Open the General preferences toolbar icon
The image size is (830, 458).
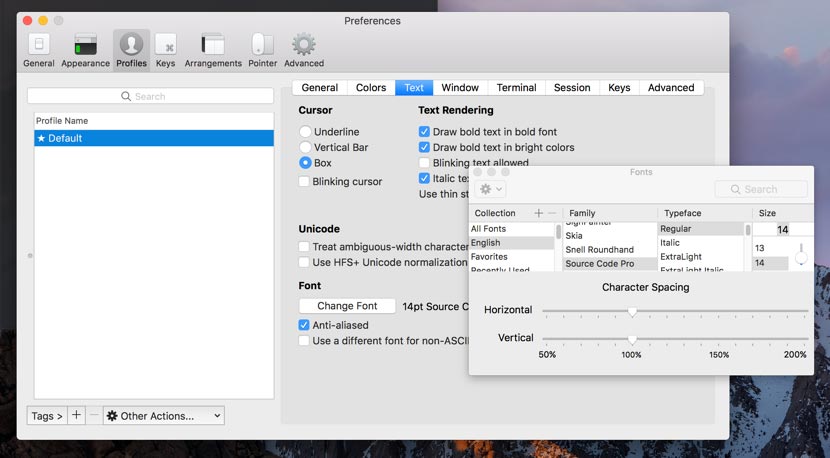39,50
